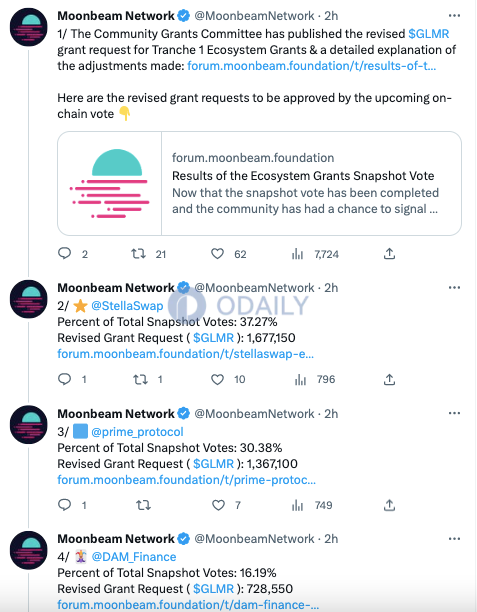Open more options on the StellaSwap tweet
477x612 pixels.
coord(454,288)
